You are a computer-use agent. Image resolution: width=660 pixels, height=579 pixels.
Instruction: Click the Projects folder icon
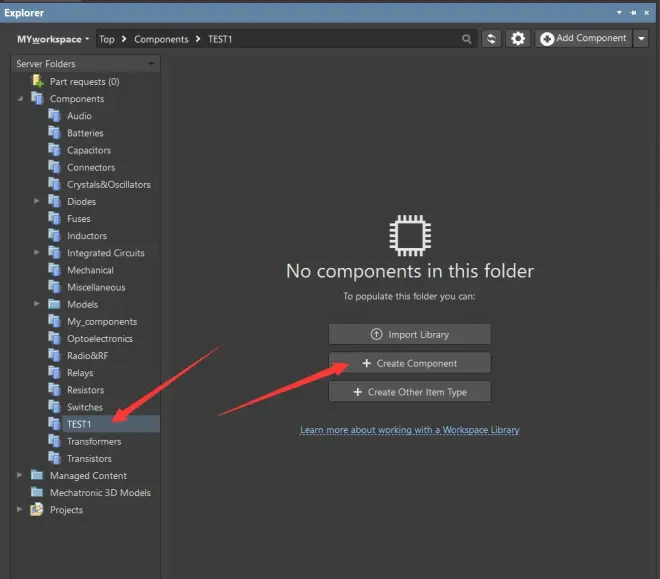coord(37,509)
